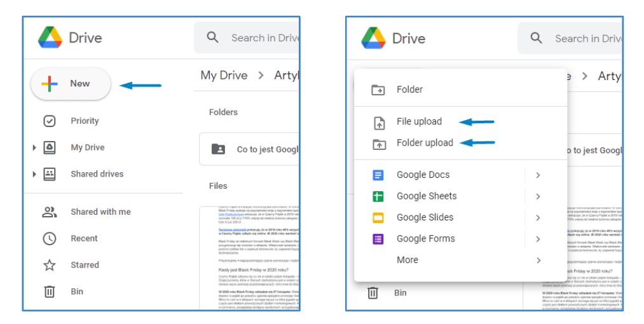Click the search magnifier icon in right screenshot
Image resolution: width=644 pixels, height=324 pixels.
point(536,38)
